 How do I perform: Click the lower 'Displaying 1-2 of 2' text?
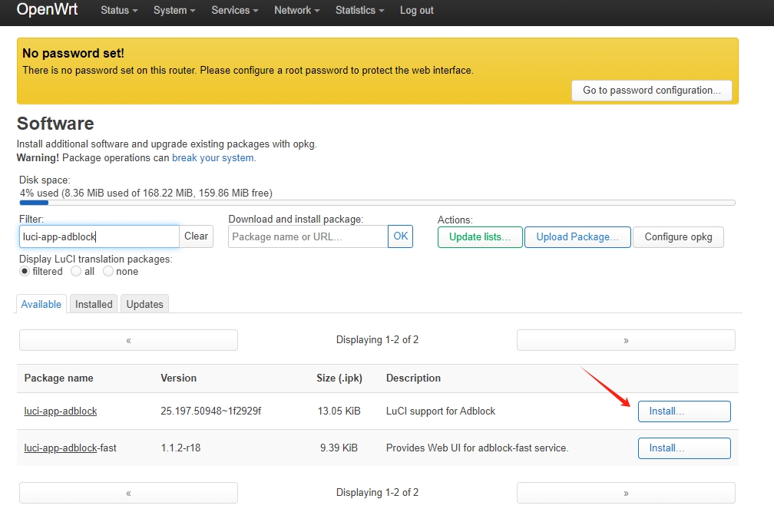[377, 493]
